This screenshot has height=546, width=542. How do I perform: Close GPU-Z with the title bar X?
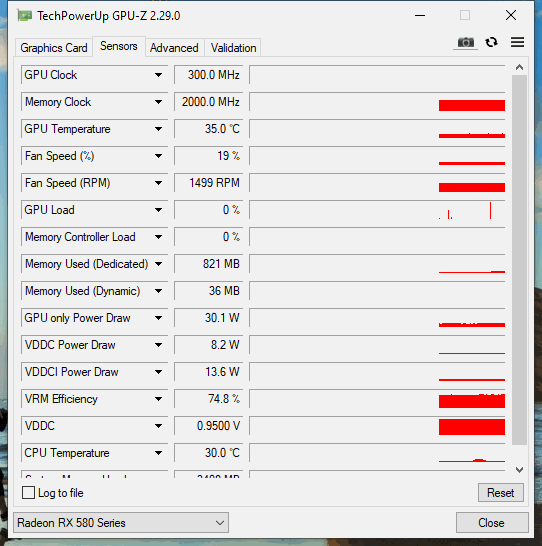[x=511, y=15]
